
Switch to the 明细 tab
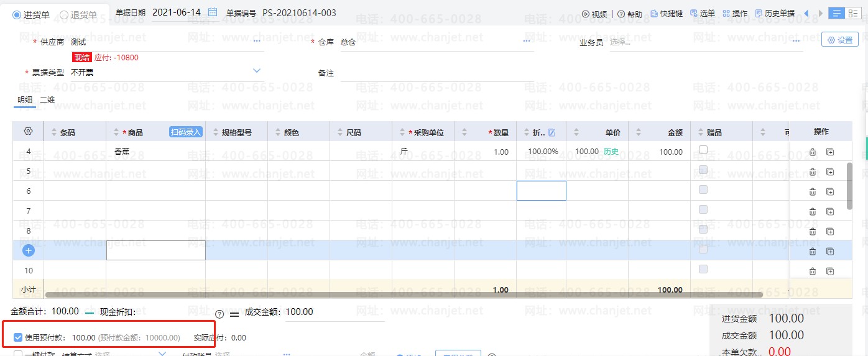[x=25, y=99]
